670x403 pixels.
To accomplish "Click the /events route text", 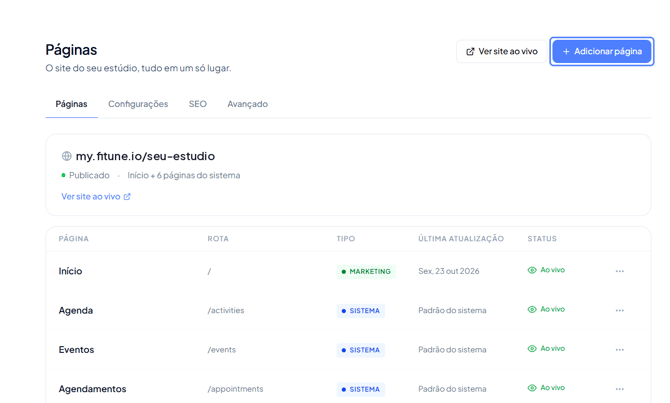I will tap(221, 350).
